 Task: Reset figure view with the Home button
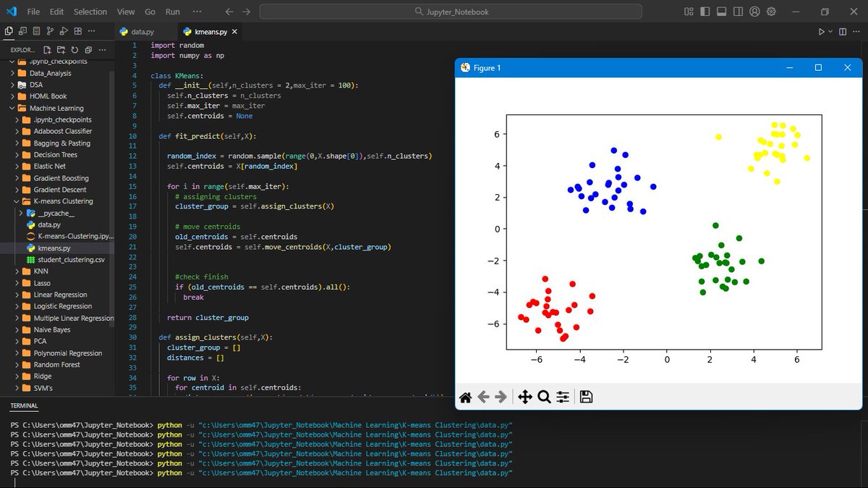tap(466, 396)
